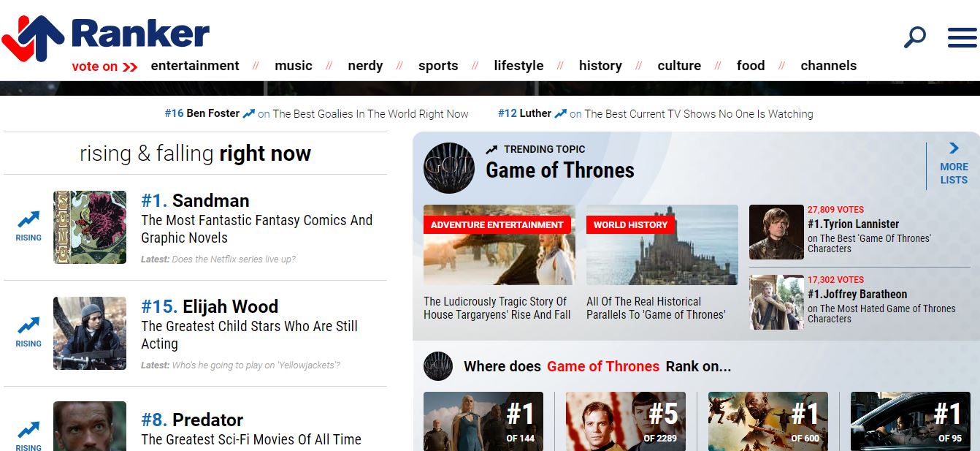Image resolution: width=980 pixels, height=451 pixels.
Task: Click the 'MORE LISTS' label
Action: (954, 173)
